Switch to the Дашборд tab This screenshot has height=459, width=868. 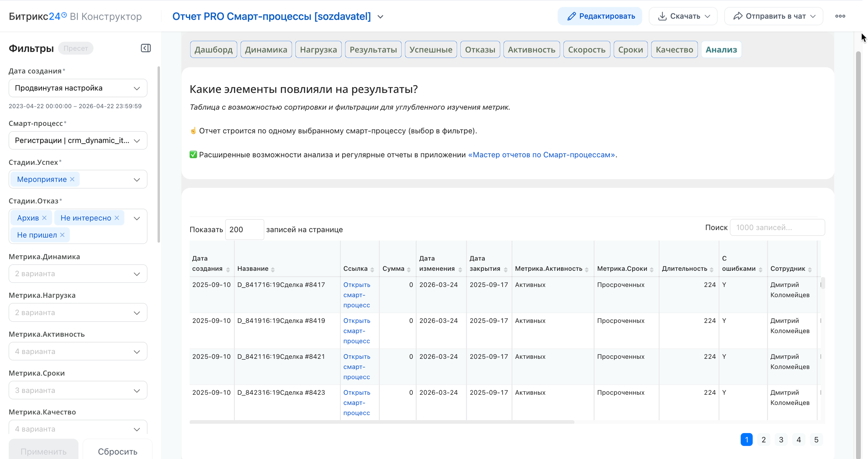coord(213,49)
